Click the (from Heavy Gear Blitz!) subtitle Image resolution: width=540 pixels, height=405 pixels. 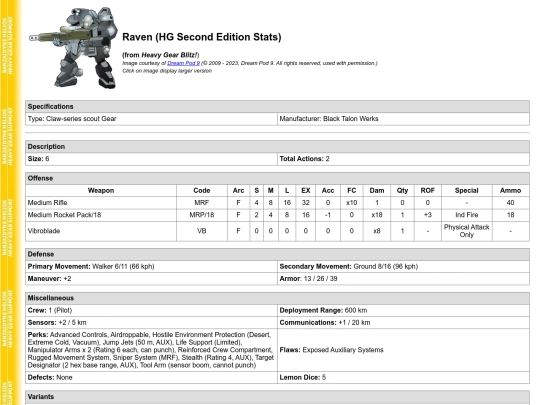(160, 55)
